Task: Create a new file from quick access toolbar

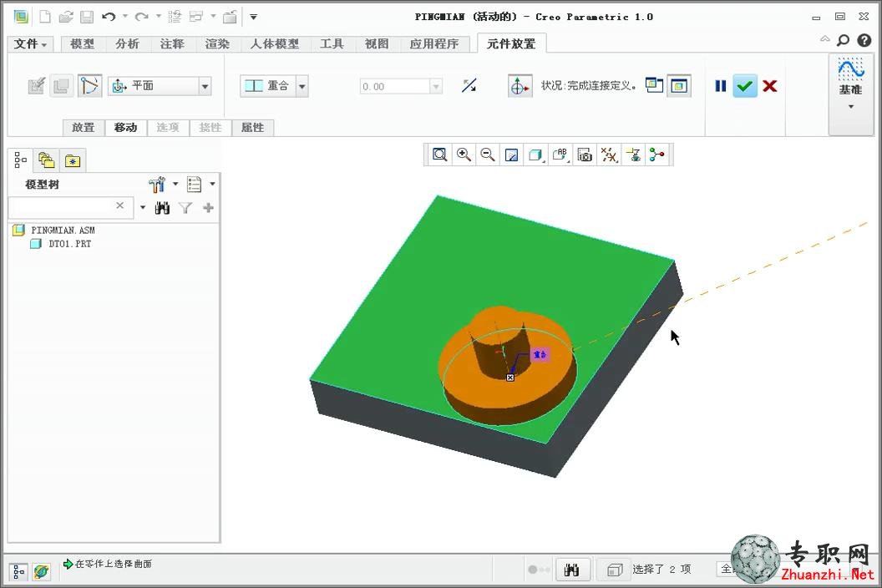Action: tap(45, 17)
